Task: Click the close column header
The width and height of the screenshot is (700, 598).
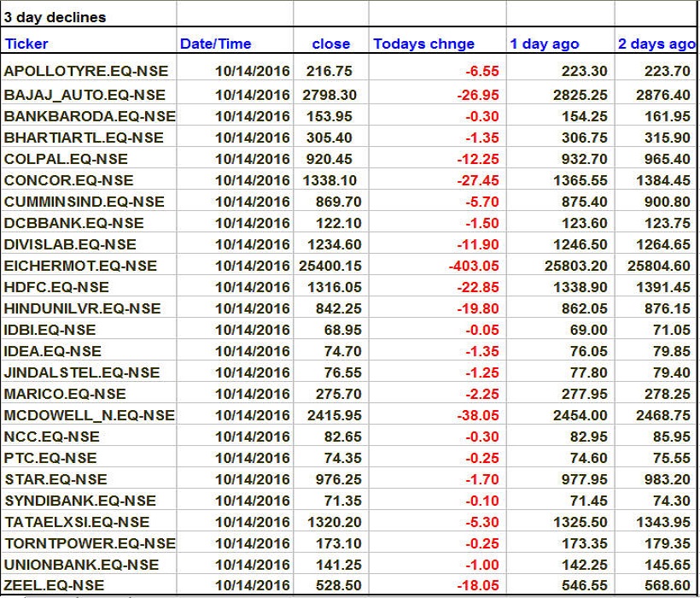Action: [330, 44]
